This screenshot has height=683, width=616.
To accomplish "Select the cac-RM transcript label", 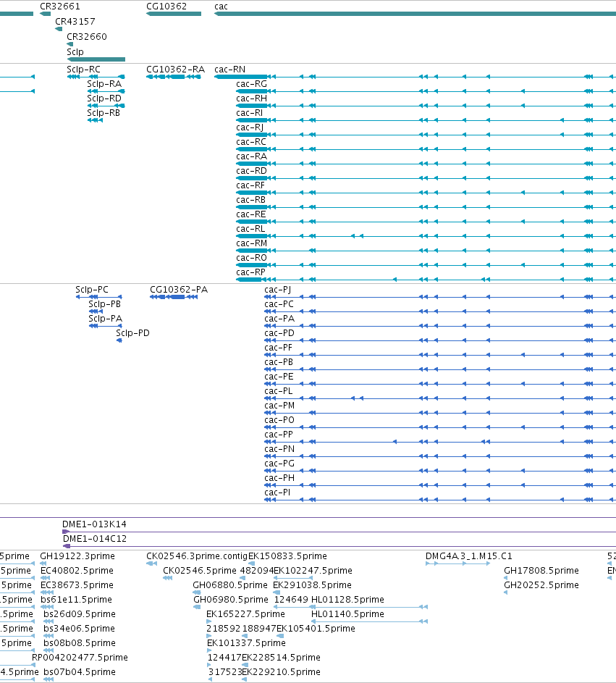I will tap(252, 243).
